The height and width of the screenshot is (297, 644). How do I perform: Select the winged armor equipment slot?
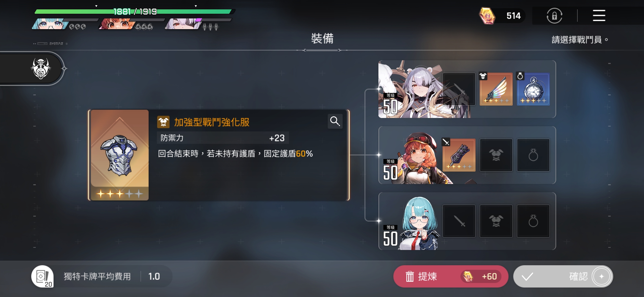(x=496, y=89)
